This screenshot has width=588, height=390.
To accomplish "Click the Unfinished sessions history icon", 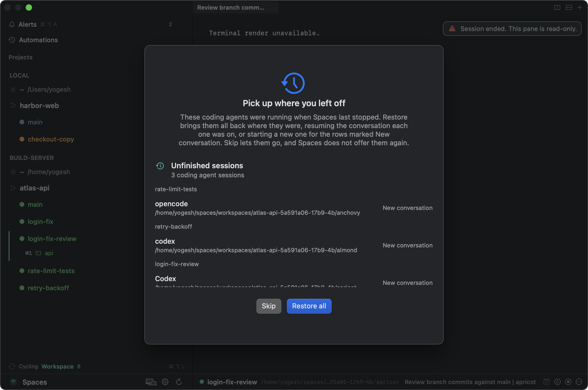I will pos(160,166).
